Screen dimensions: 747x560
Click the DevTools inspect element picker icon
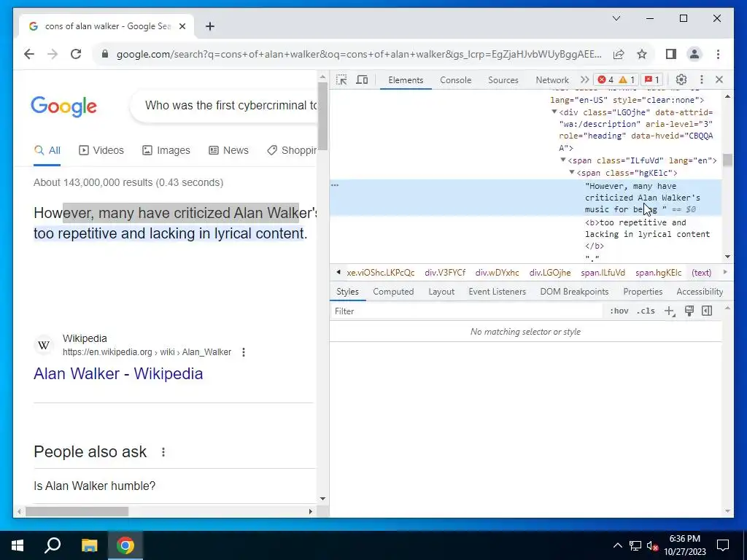click(341, 79)
